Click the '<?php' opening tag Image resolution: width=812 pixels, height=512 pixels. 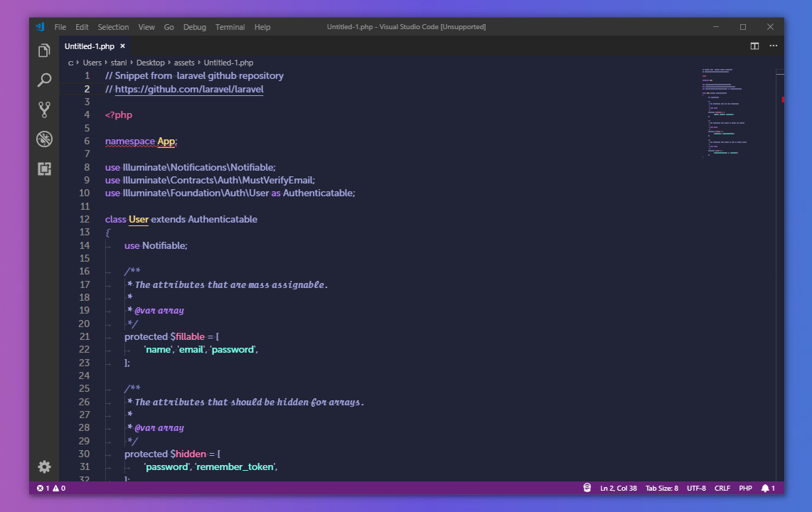click(x=119, y=115)
